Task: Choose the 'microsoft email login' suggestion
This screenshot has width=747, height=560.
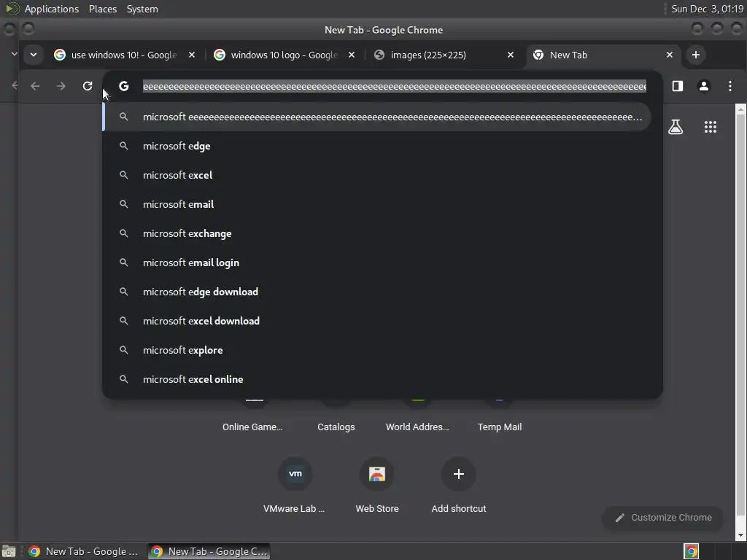Action: click(377, 262)
